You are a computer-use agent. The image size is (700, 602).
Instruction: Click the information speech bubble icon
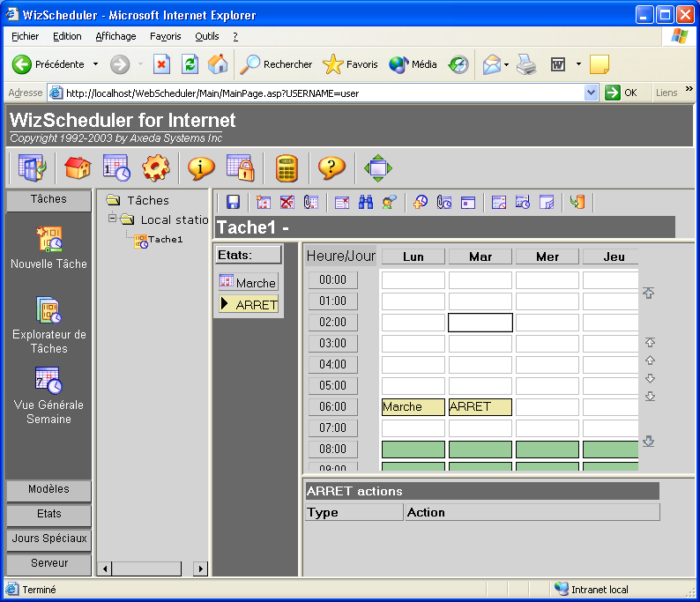[x=201, y=168]
